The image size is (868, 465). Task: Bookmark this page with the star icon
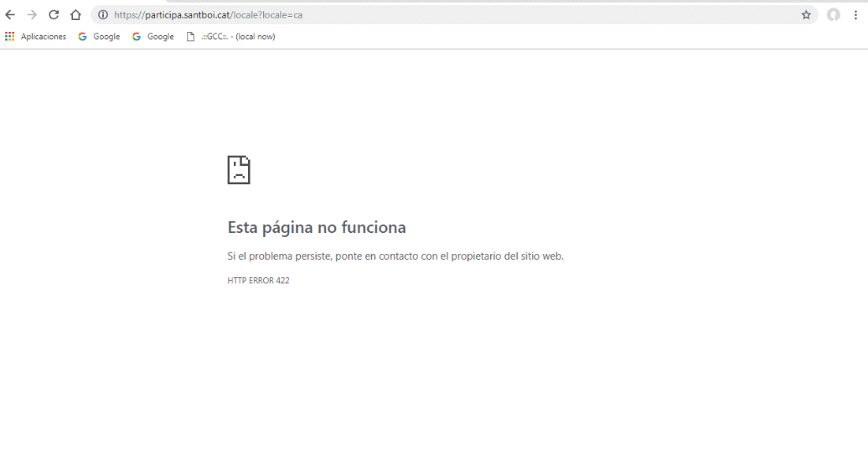pyautogui.click(x=806, y=15)
